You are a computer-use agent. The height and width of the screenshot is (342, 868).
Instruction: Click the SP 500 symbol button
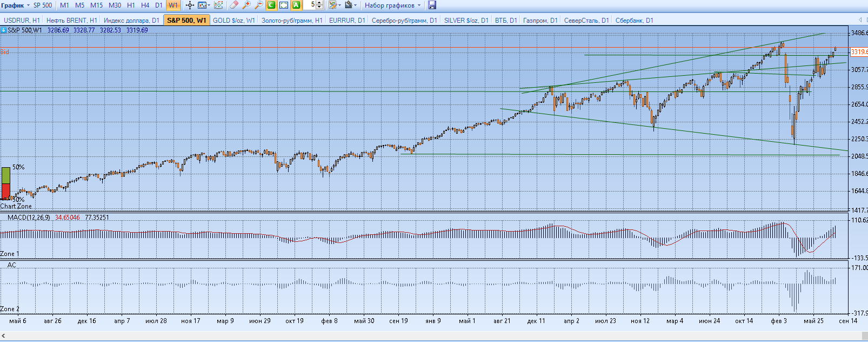43,5
